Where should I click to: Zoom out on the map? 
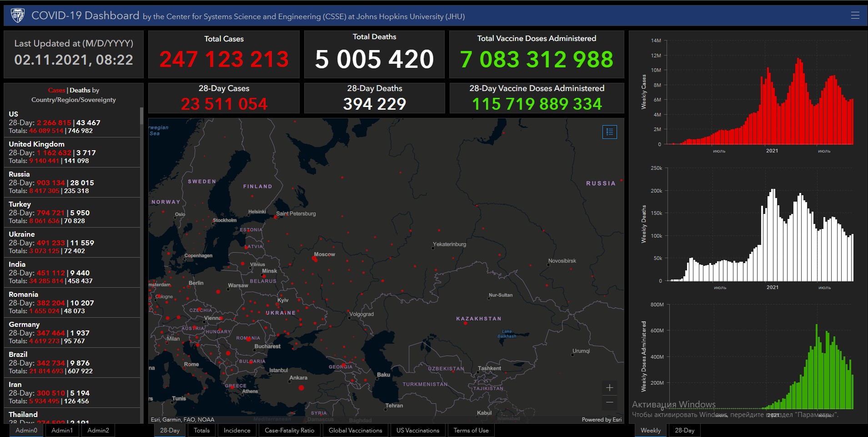click(x=609, y=402)
